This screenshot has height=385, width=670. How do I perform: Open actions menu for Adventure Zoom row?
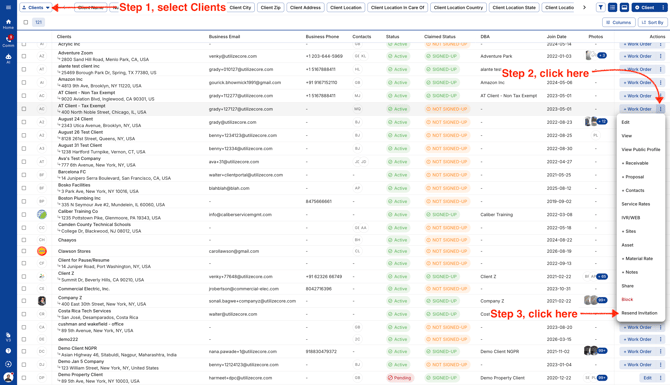pos(661,56)
